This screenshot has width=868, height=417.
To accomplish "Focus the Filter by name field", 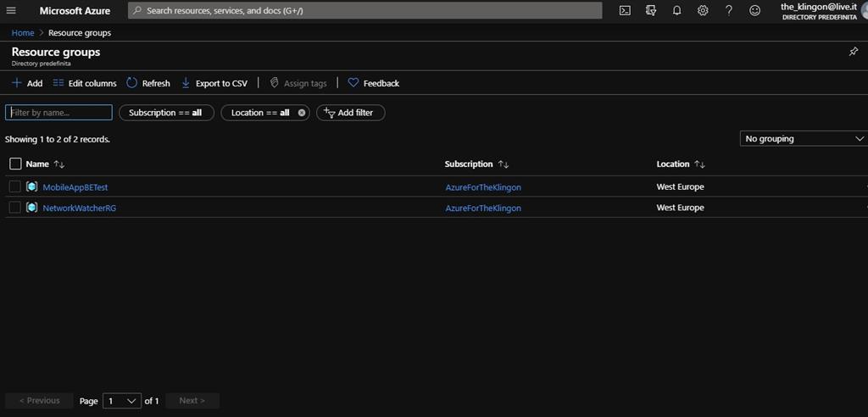I will [58, 113].
